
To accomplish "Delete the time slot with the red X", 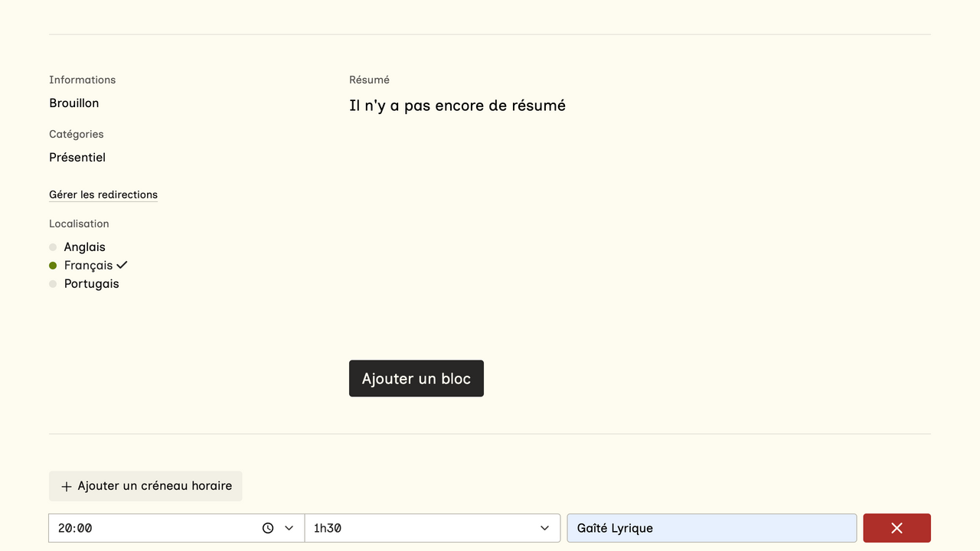I will pos(897,528).
